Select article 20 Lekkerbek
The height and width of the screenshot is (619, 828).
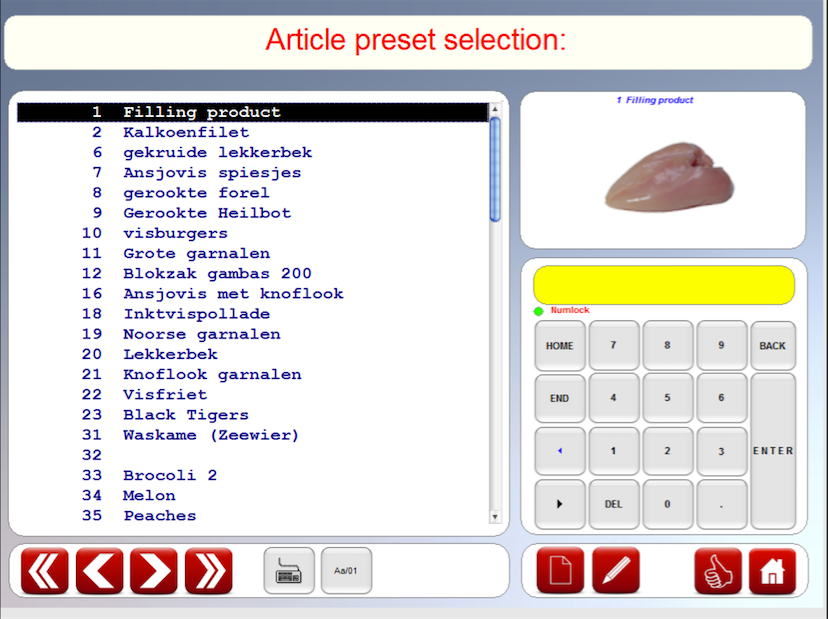point(253,354)
